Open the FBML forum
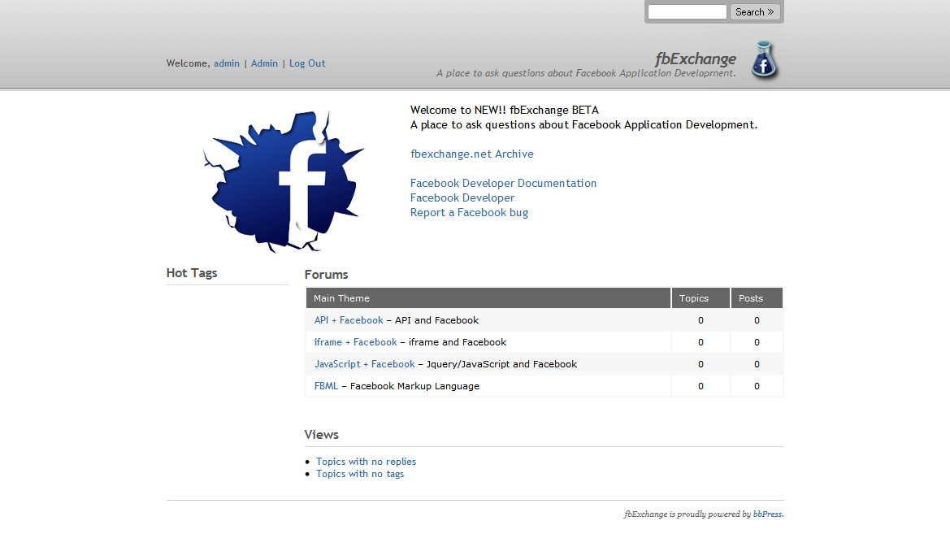Image resolution: width=950 pixels, height=560 pixels. 326,386
